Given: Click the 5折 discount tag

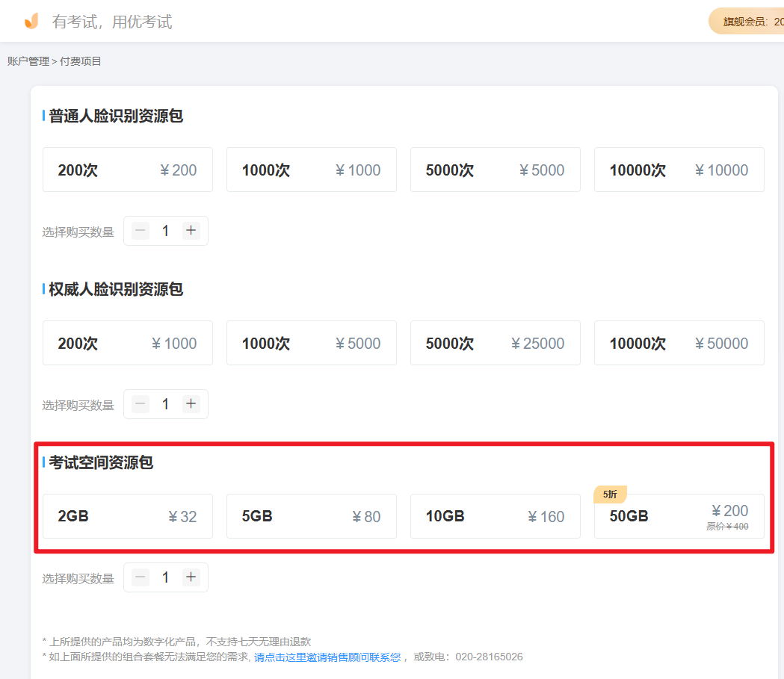Looking at the screenshot, I should [x=610, y=494].
